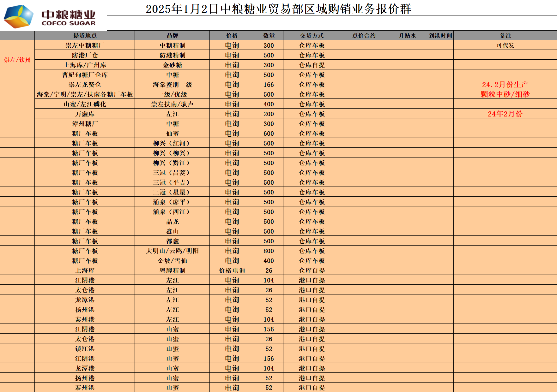The height and width of the screenshot is (392, 557).
Task: Select the red 崇左/钦州 region cell
Action: [17, 60]
